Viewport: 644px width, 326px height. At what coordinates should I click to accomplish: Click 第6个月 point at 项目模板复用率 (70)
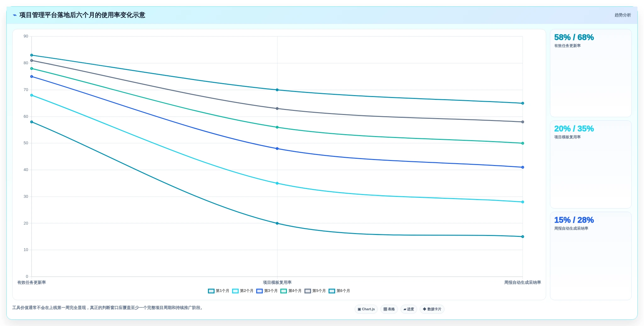pyautogui.click(x=277, y=90)
